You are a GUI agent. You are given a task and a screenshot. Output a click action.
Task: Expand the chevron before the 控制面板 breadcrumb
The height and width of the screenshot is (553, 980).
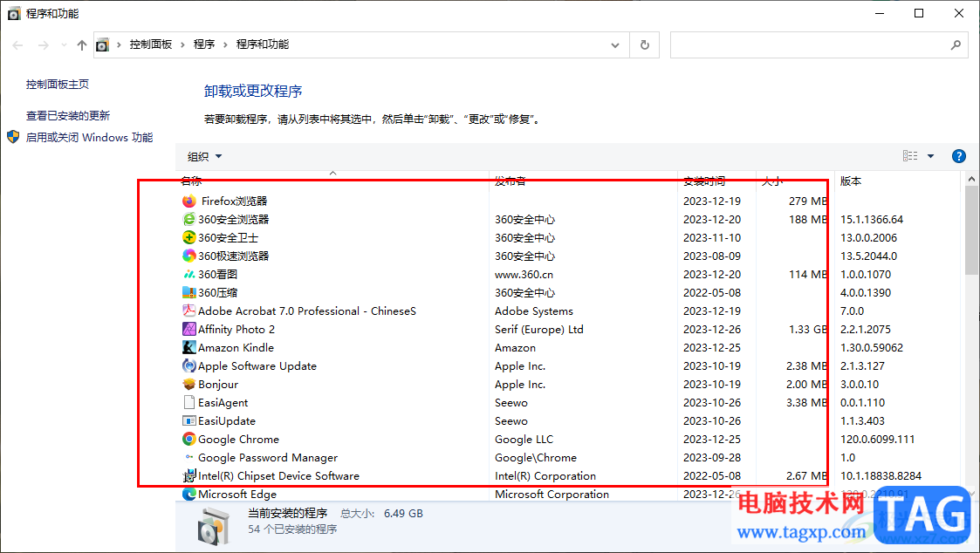tap(119, 45)
